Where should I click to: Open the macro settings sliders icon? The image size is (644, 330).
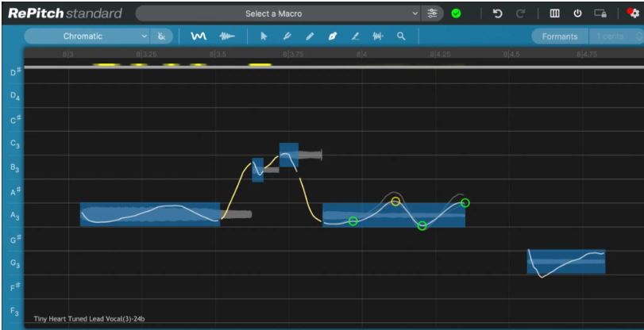tap(433, 13)
